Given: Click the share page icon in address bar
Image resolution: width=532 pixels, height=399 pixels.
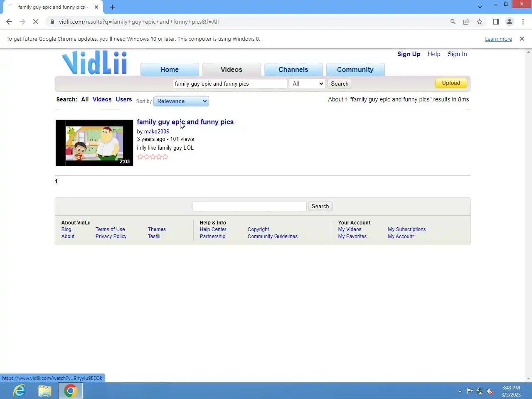Looking at the screenshot, I should [x=466, y=22].
